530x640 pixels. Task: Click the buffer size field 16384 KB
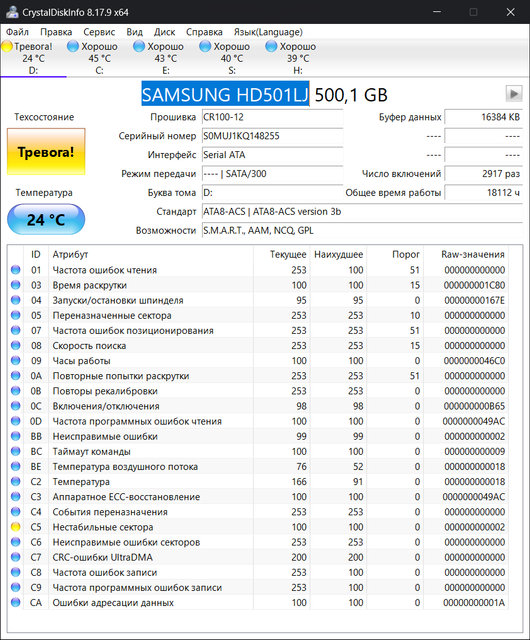pos(483,117)
